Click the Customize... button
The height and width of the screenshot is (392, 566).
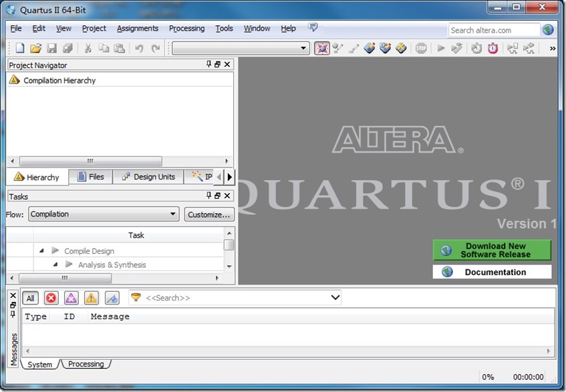tap(209, 214)
